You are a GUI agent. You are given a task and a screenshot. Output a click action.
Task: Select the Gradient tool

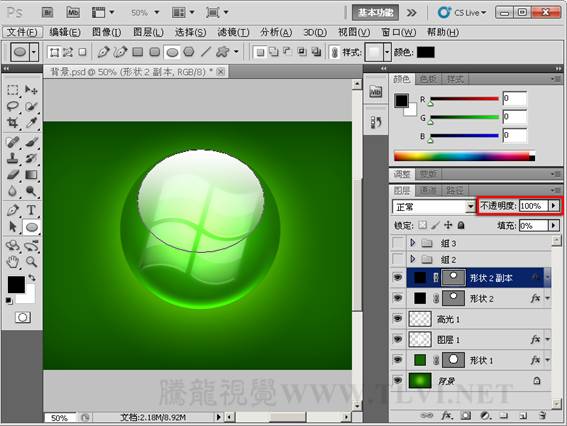click(x=31, y=175)
